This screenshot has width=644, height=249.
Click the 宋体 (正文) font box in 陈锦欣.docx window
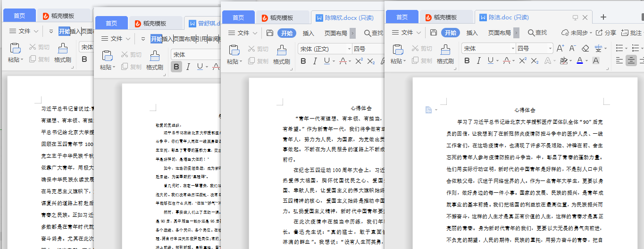tap(325, 49)
